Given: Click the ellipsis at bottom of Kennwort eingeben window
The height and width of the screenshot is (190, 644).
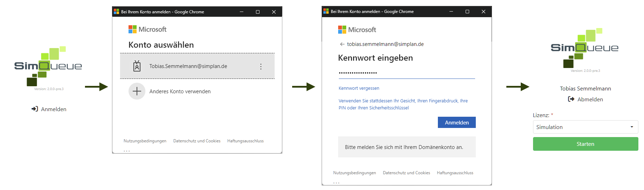Looking at the screenshot, I should coord(336,183).
